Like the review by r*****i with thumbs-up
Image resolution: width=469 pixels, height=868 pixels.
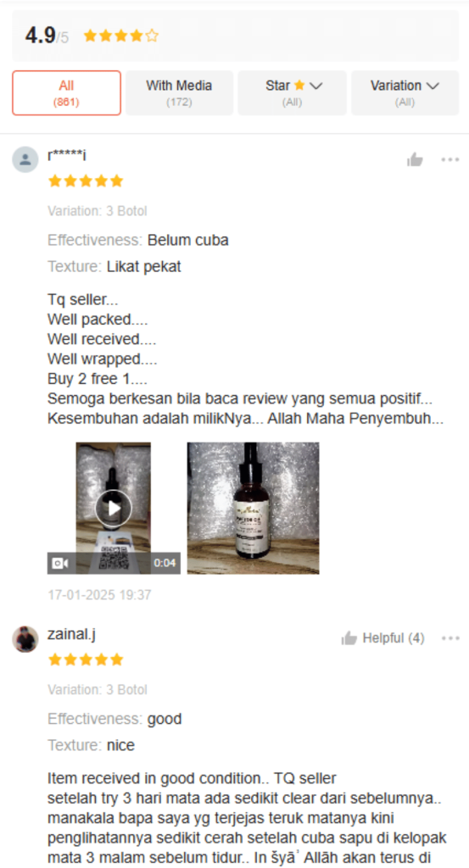(x=415, y=160)
